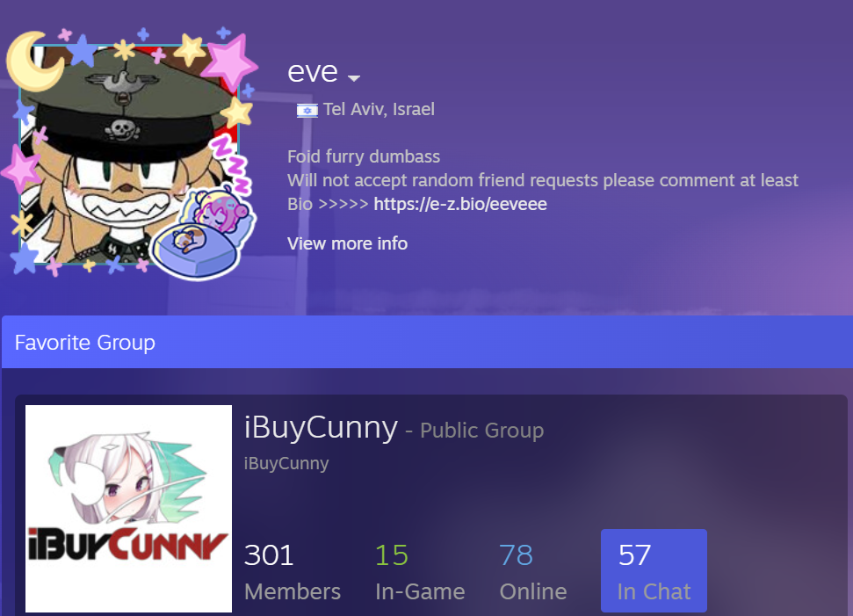Screen dimensions: 853x616
Task: Open the e-z.bio/eeveee link
Action: click(x=460, y=204)
